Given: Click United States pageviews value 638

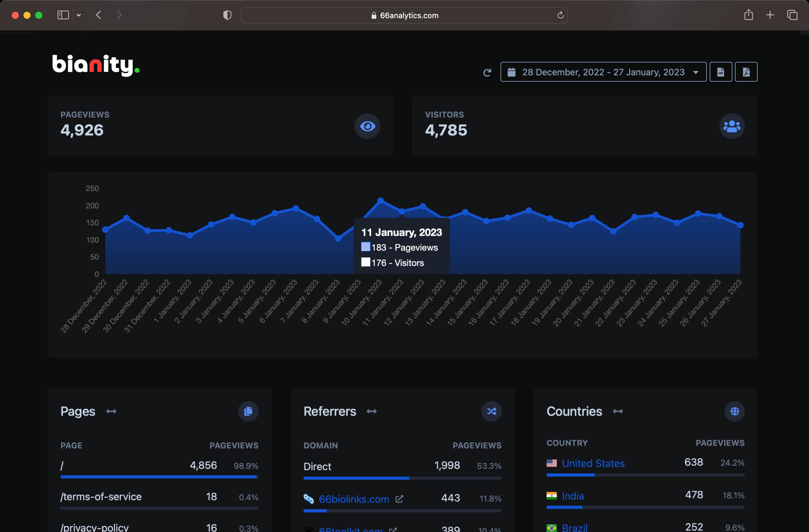Looking at the screenshot, I should (x=693, y=462).
